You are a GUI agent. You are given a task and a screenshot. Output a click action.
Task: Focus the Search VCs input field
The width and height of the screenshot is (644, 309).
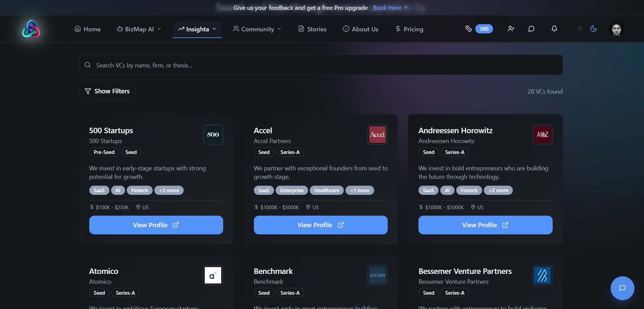[x=320, y=65]
